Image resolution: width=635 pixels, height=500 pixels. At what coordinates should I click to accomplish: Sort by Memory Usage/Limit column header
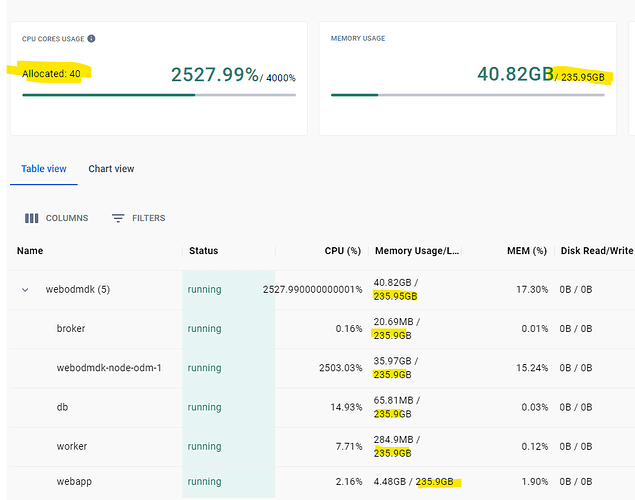coord(417,251)
